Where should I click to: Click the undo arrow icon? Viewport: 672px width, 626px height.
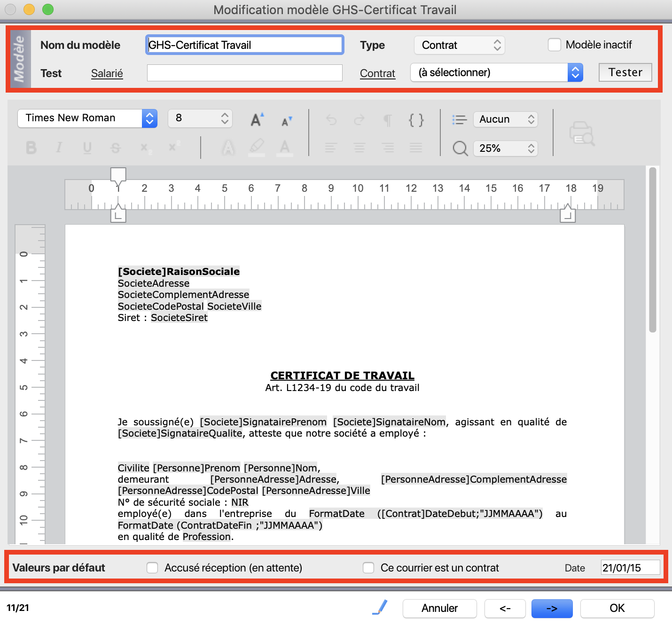(x=331, y=120)
